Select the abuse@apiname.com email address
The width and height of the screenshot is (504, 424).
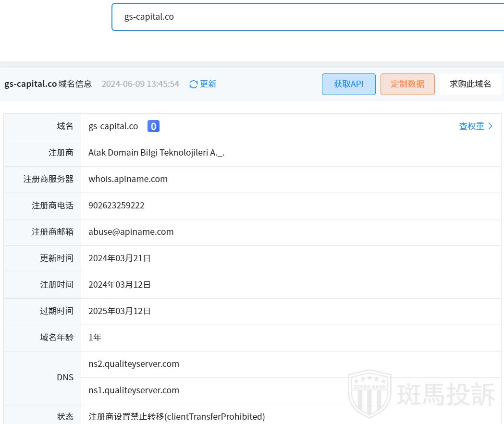(131, 232)
